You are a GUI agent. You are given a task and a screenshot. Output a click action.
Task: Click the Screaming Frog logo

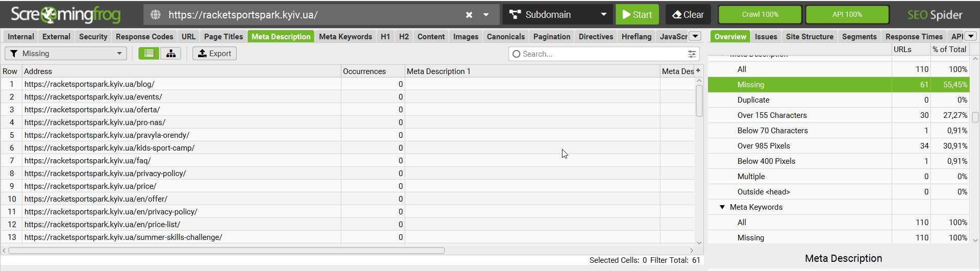(x=66, y=14)
